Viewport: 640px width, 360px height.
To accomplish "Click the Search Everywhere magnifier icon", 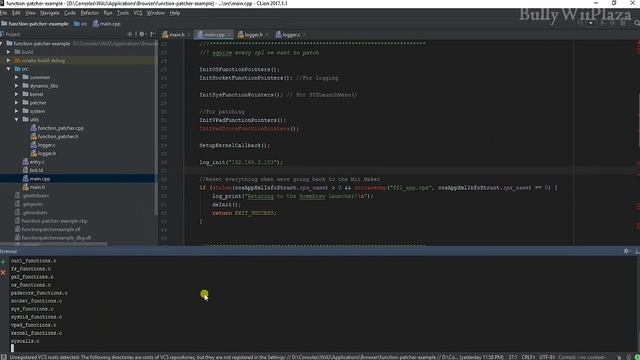I will 637,23.
